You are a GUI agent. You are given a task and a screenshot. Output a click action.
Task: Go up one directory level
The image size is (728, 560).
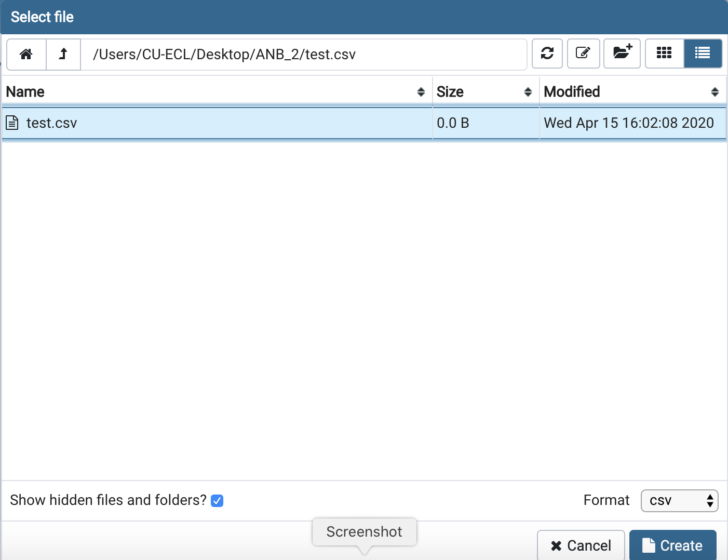pyautogui.click(x=63, y=54)
